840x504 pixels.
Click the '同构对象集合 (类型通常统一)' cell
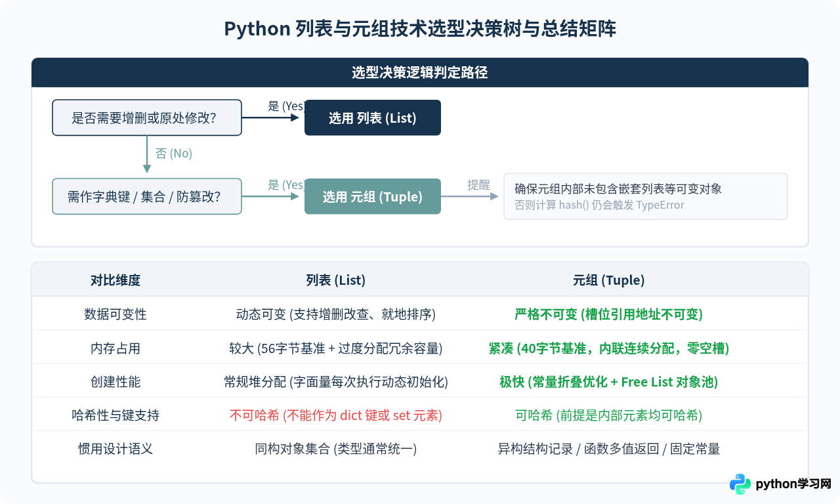pos(336,449)
